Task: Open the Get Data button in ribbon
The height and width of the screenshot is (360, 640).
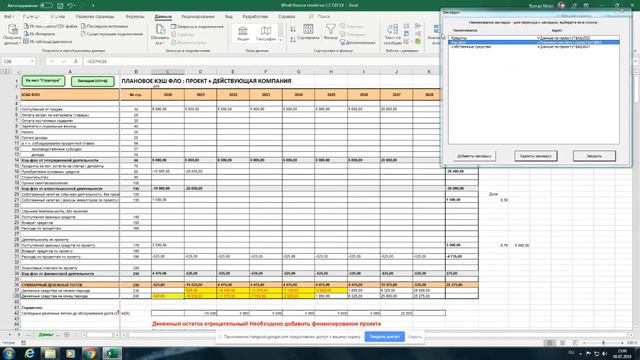Action: pyautogui.click(x=12, y=34)
